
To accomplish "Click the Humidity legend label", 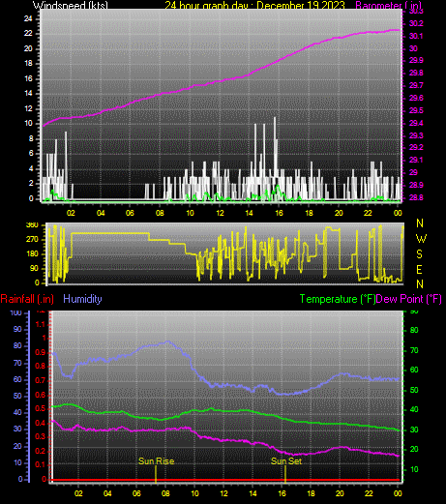I will coord(82,299).
